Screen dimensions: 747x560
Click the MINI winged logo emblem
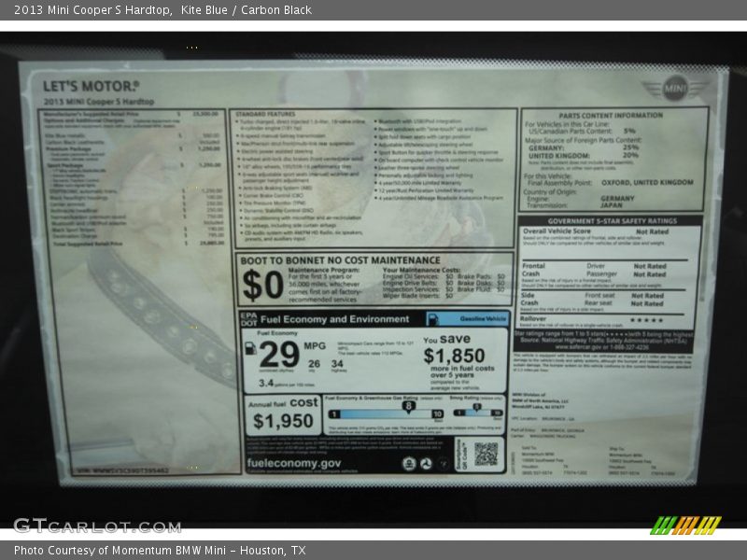pyautogui.click(x=674, y=88)
